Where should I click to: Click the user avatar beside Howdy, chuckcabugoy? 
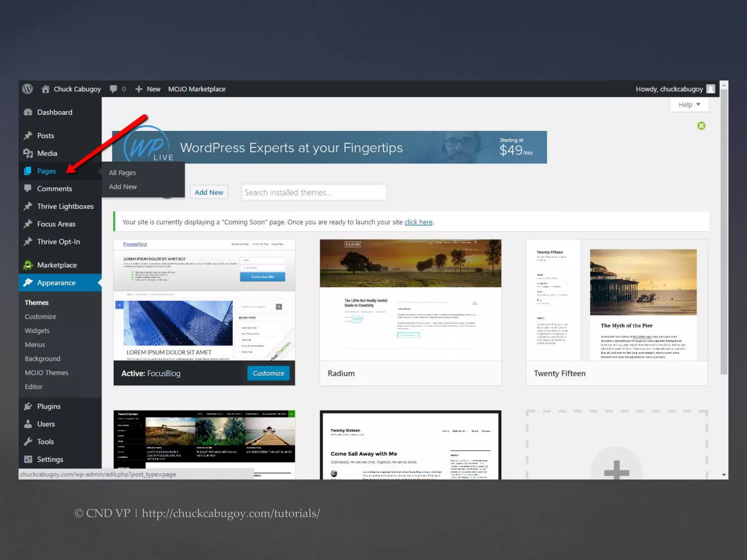point(711,89)
